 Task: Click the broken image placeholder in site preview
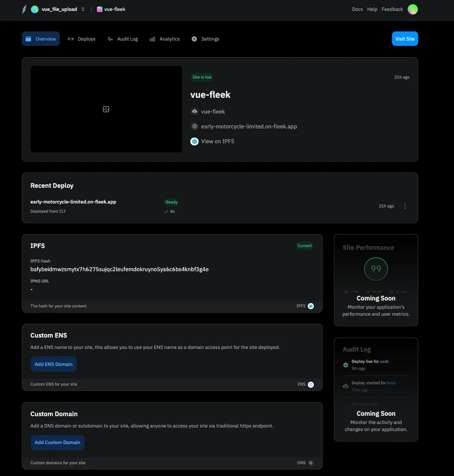(x=106, y=109)
